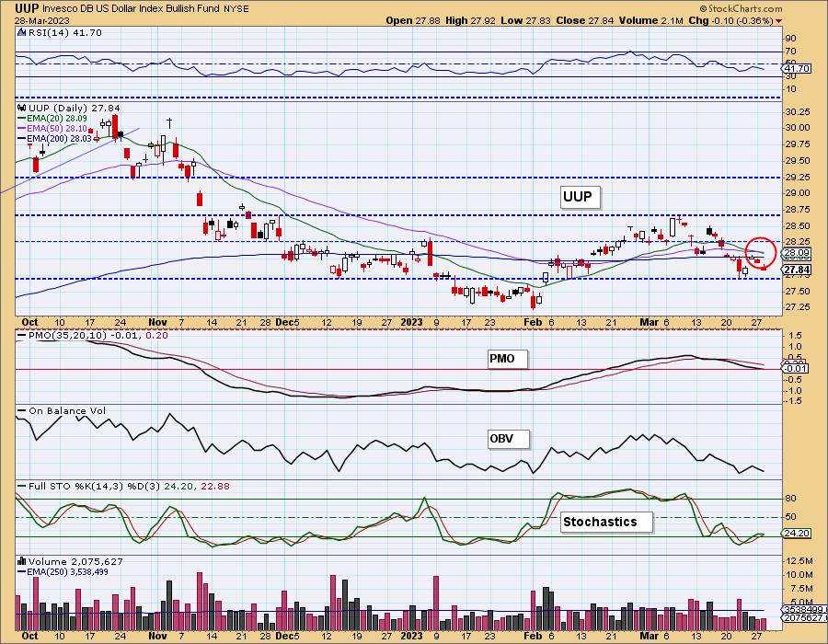Click the PMO annotation box
The width and height of the screenshot is (828, 644).
click(507, 359)
